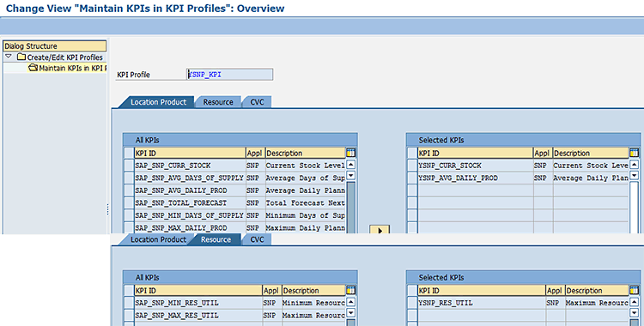The height and width of the screenshot is (326, 644).
Task: Click the right-arrow move KPI button
Action: pos(380,230)
